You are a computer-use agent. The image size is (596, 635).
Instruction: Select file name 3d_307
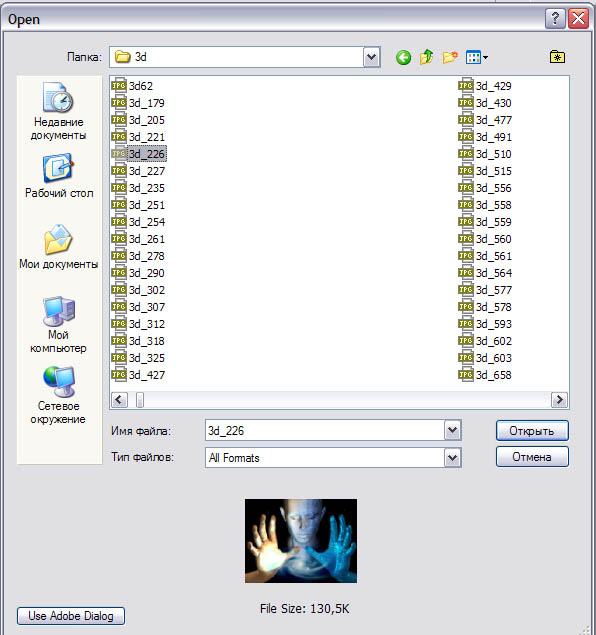click(x=147, y=307)
